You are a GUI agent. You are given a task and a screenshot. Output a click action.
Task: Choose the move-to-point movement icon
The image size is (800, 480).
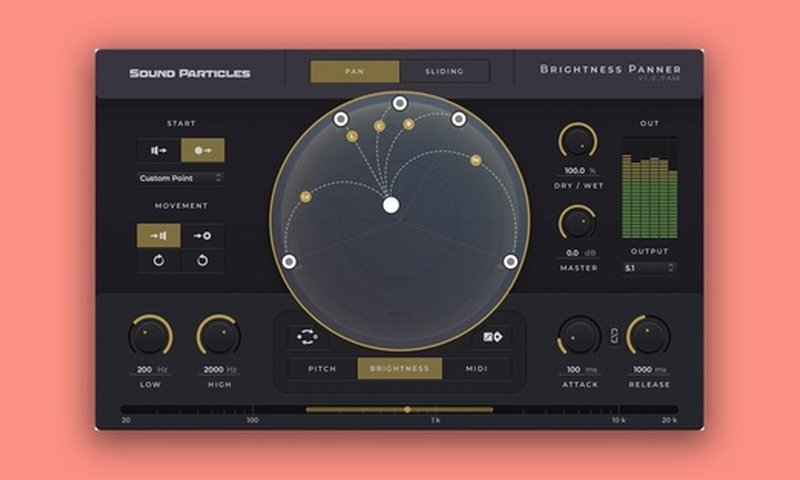point(203,236)
